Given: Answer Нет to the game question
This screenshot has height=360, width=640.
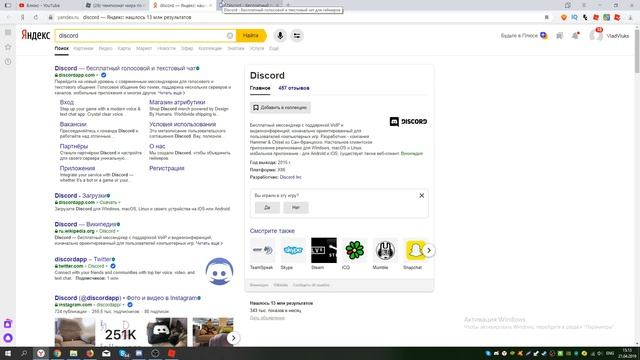Looking at the screenshot, I should [296, 207].
